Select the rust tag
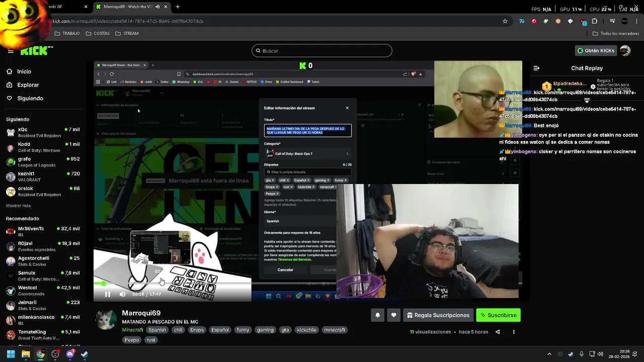 coord(151,340)
